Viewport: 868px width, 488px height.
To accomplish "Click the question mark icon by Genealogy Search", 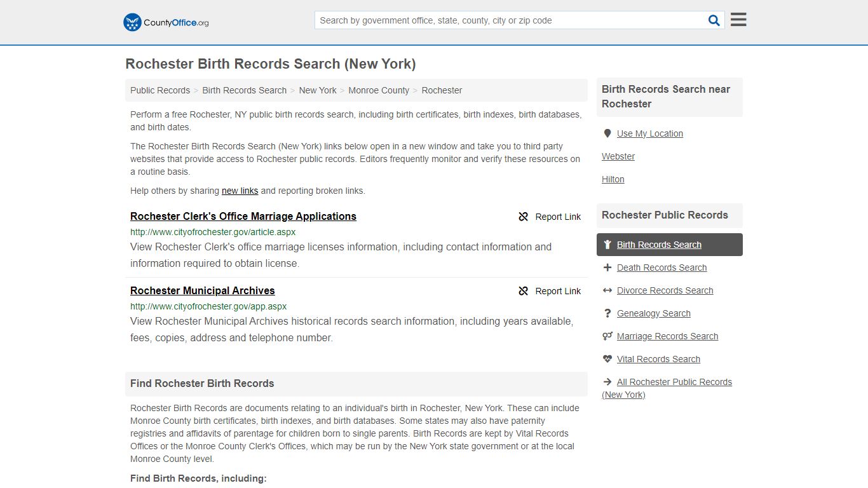I will [x=607, y=313].
